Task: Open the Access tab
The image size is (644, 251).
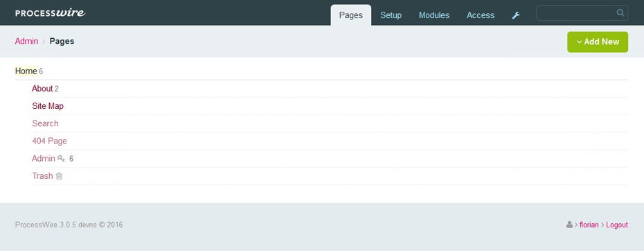Action: click(481, 15)
